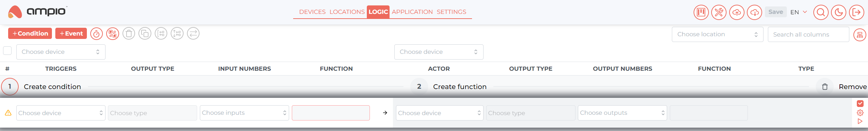Toggle dark mode with the moon icon
Image resolution: width=868 pixels, height=131 pixels.
839,13
